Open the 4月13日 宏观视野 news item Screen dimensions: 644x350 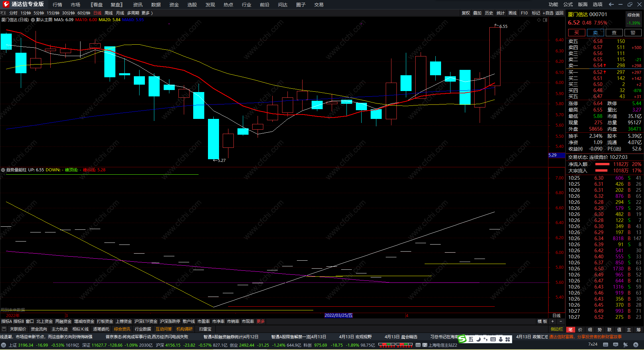click(356, 337)
